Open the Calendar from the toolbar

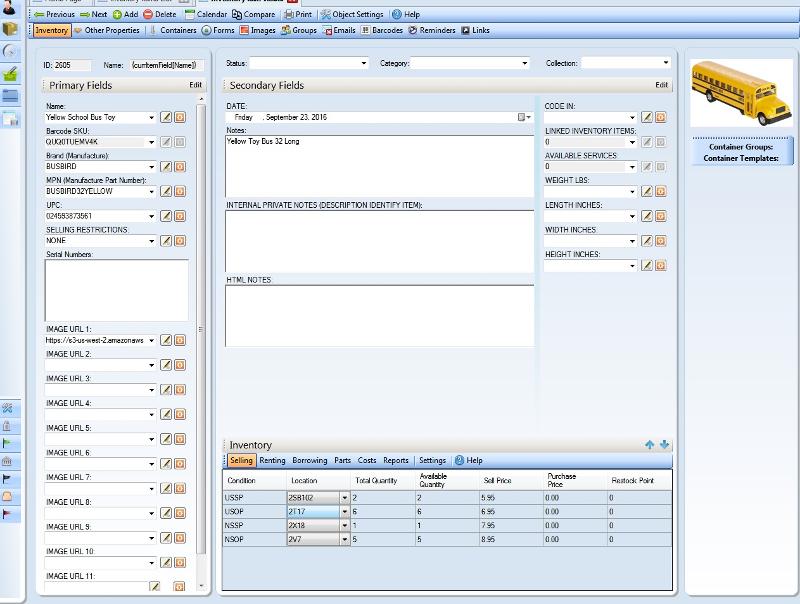(205, 15)
